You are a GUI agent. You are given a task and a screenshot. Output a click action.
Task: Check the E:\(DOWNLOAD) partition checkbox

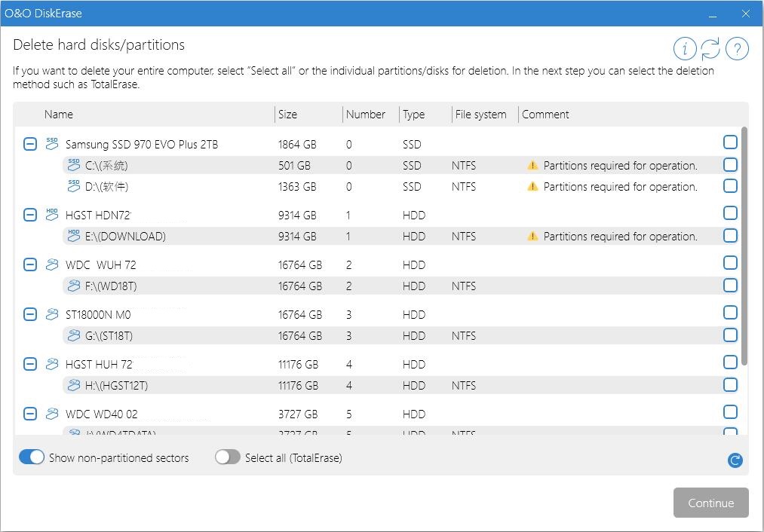click(x=730, y=235)
